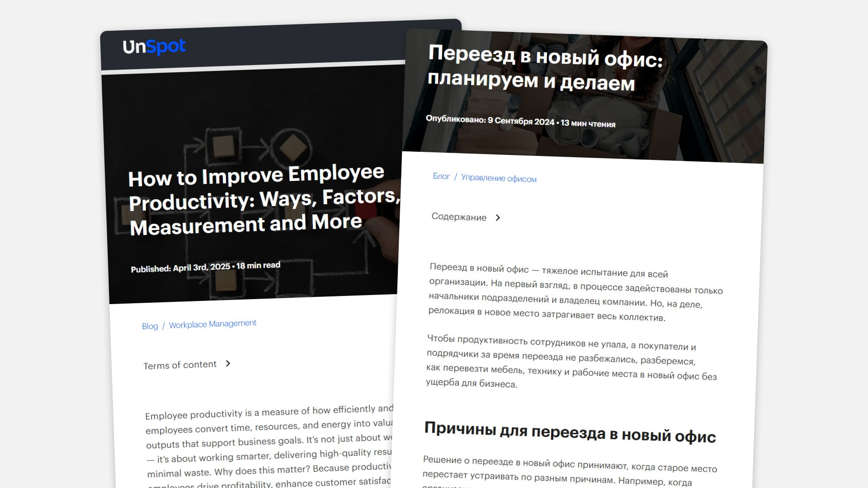Open the Blog breadcrumb link
Viewport: 868px width, 488px height.
150,326
